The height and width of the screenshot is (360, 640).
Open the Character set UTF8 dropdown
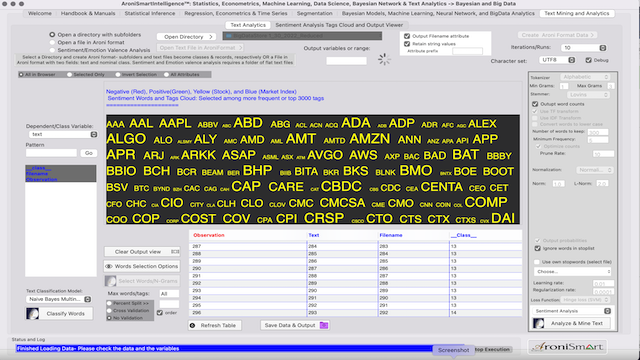[x=557, y=60]
